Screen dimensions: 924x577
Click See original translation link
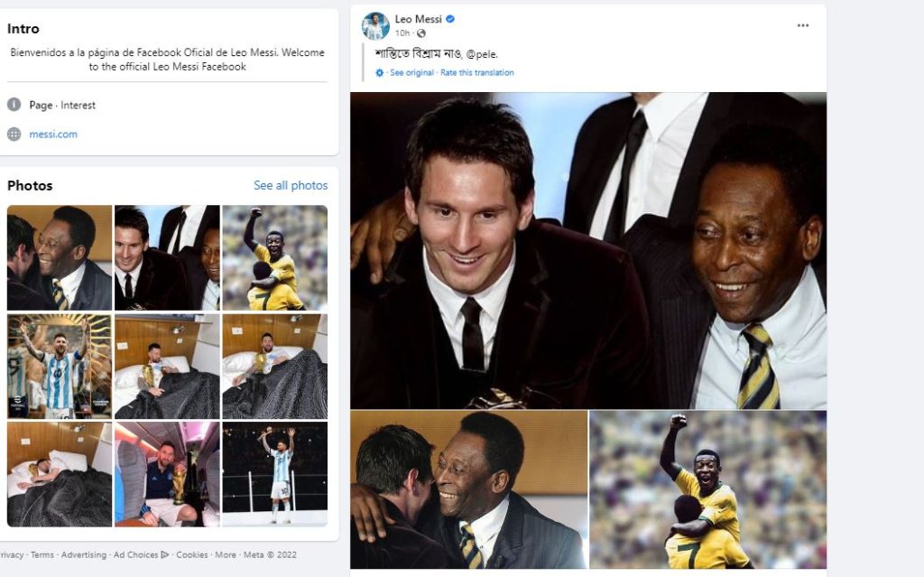[x=411, y=72]
